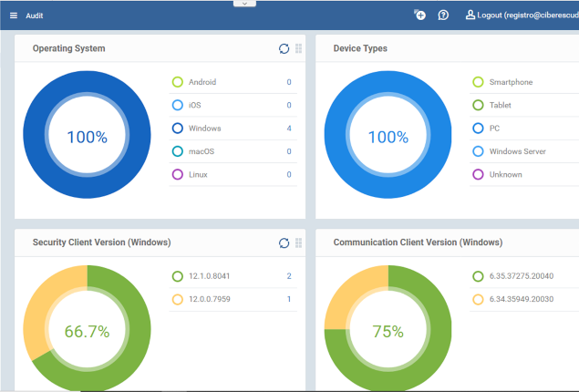Image resolution: width=579 pixels, height=392 pixels.
Task: Click the Operating System widget title
Action: pyautogui.click(x=68, y=48)
